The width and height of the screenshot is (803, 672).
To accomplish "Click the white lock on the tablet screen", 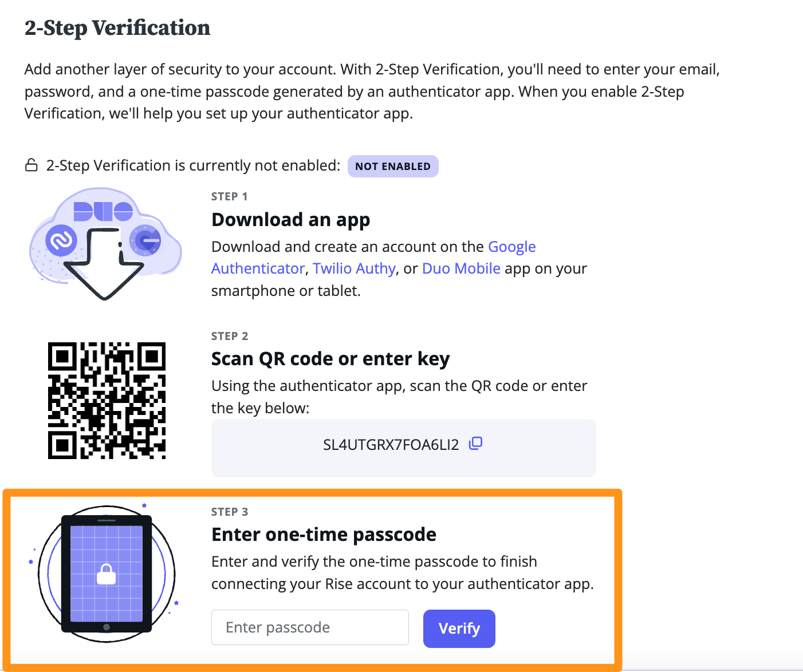I will [107, 574].
